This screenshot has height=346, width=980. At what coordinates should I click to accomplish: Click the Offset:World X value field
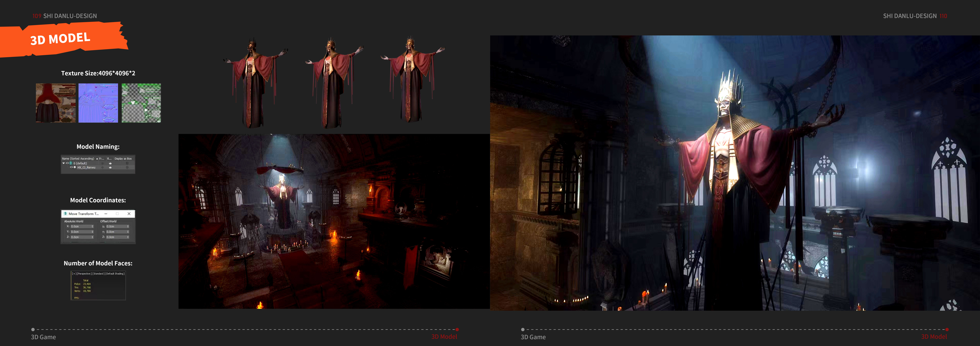tap(118, 226)
